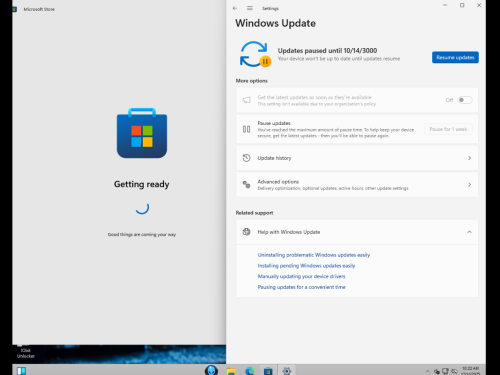Image resolution: width=500 pixels, height=375 pixels.
Task: Open Microsoft Edge from the taskbar
Action: pos(250,370)
